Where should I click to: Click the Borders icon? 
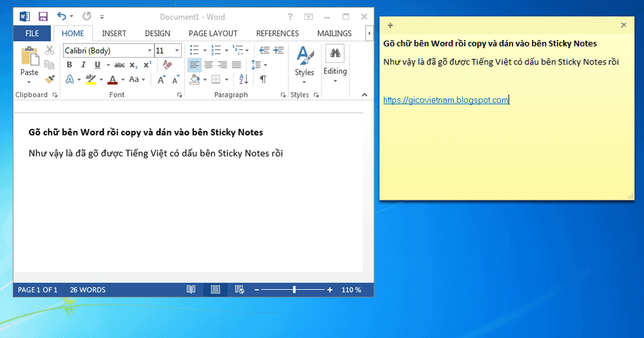(x=216, y=79)
